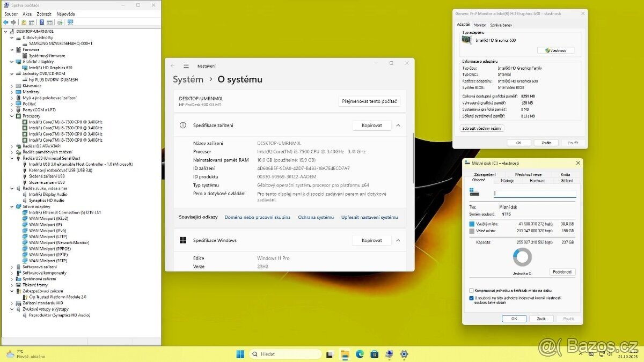Collapse the Procesory tree node
Image resolution: width=644 pixels, height=362 pixels.
(13, 116)
